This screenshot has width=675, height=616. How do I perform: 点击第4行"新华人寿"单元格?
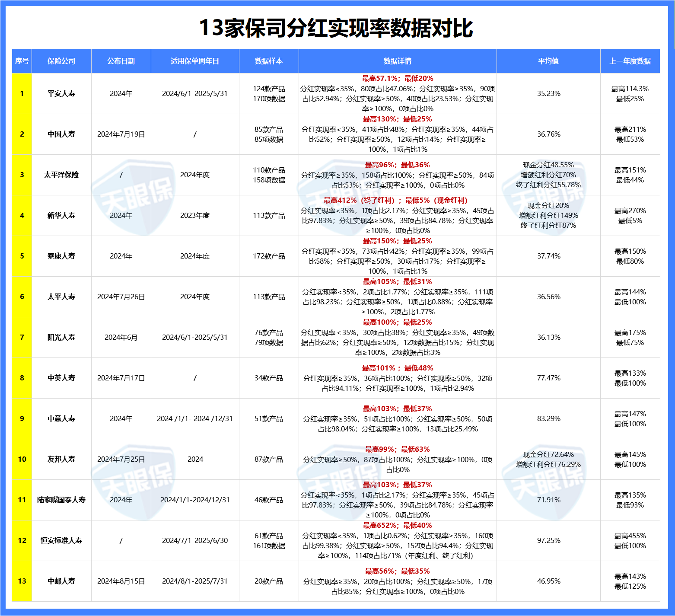(x=61, y=215)
